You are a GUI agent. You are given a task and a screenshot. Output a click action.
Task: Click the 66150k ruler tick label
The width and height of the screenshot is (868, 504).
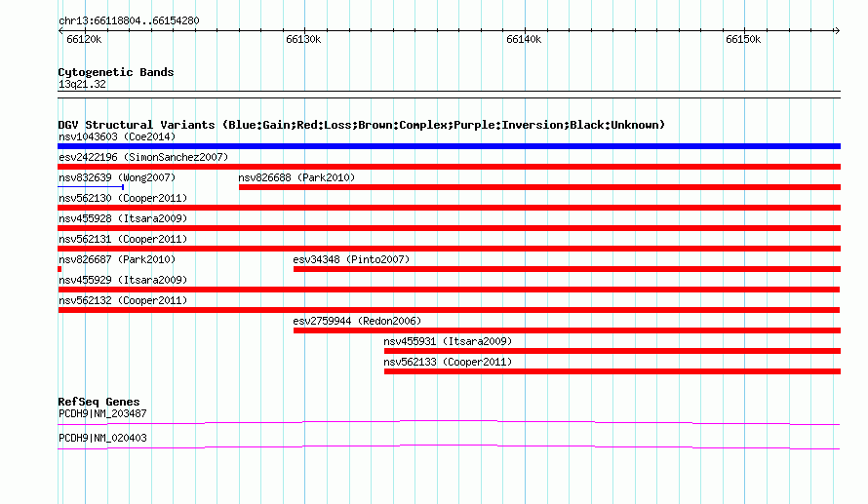pyautogui.click(x=743, y=39)
